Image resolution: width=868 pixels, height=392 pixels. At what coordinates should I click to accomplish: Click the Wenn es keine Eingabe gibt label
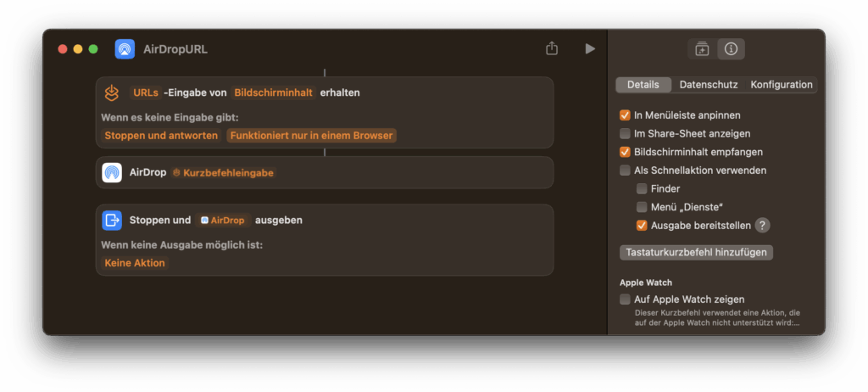click(x=170, y=118)
